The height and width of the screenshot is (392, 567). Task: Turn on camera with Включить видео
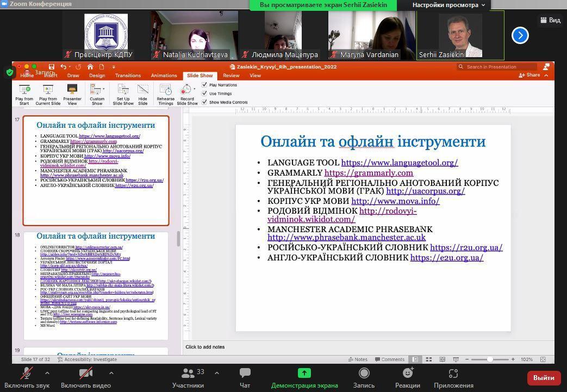pos(86,378)
